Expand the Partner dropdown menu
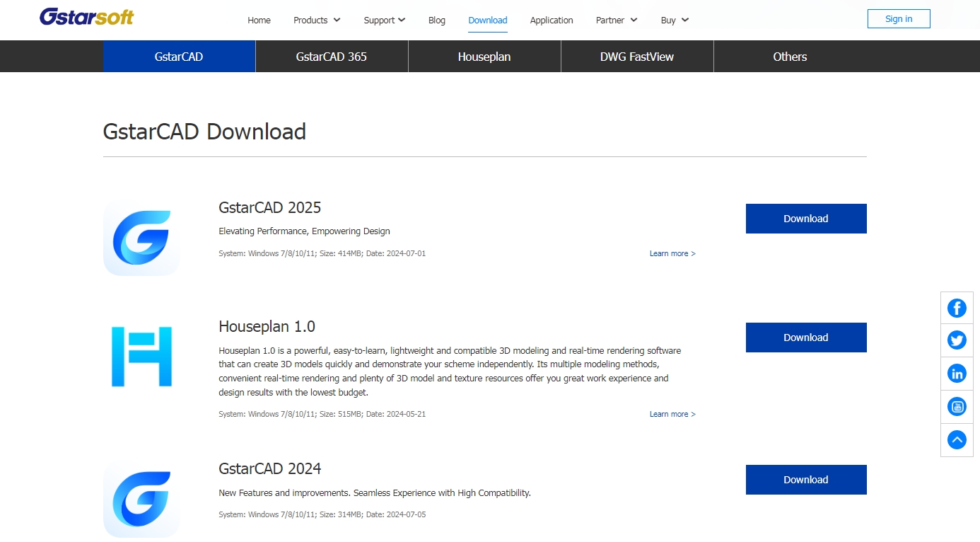This screenshot has height=542, width=980. point(616,21)
